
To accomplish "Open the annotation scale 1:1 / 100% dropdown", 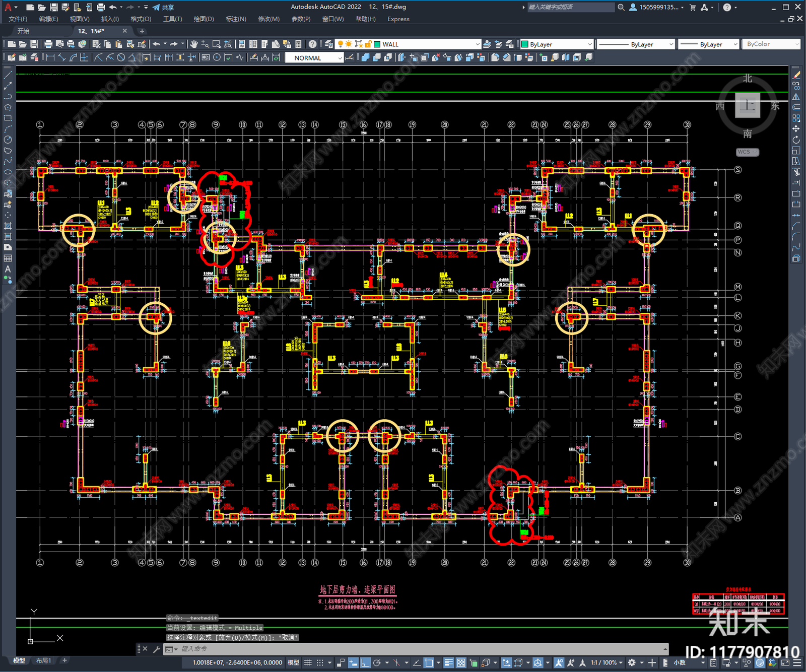I will pos(607,662).
